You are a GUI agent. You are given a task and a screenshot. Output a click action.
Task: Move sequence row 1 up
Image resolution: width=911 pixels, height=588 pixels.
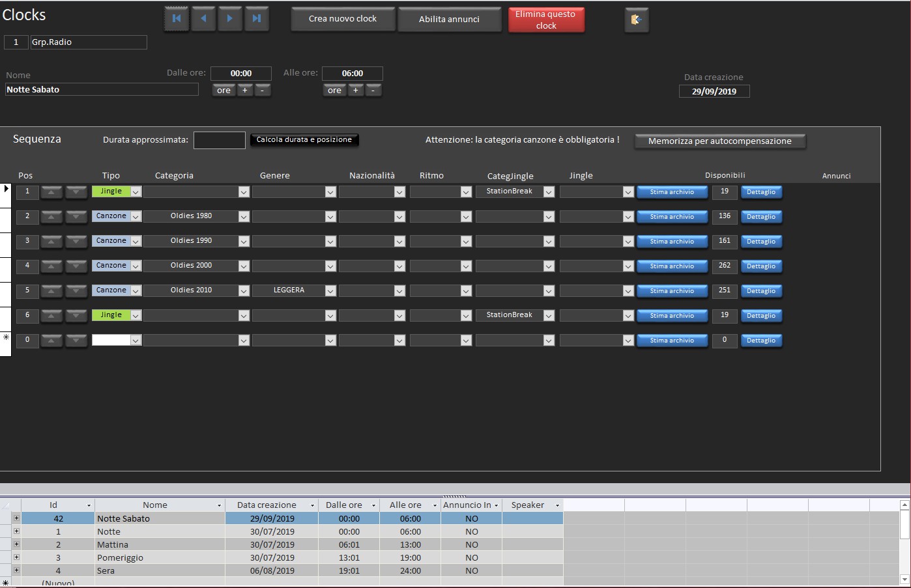(x=51, y=191)
